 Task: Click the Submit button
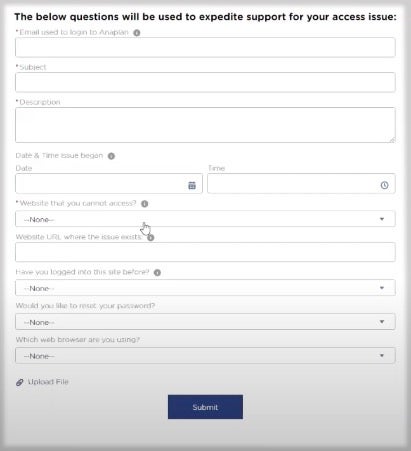click(x=205, y=407)
